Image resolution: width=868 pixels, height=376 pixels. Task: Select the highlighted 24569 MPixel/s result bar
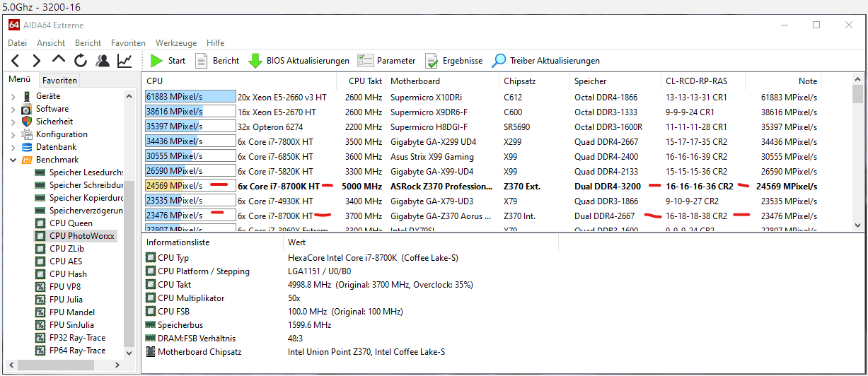[190, 186]
